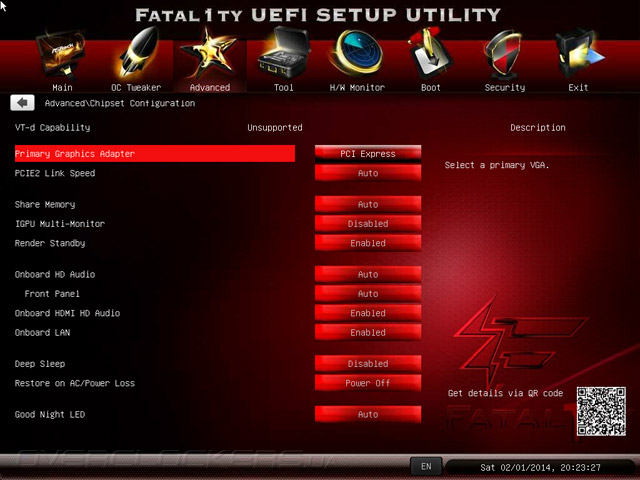This screenshot has height=480, width=640.
Task: Open Primary Graphics Adapter PCI Express dropdown
Action: (x=368, y=154)
